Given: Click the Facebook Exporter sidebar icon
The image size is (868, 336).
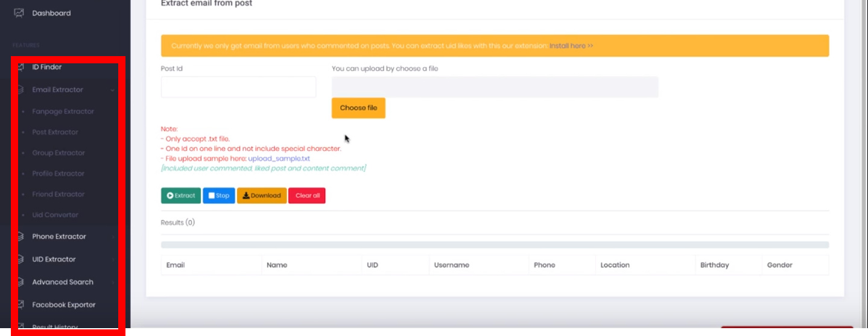Looking at the screenshot, I should tap(20, 305).
